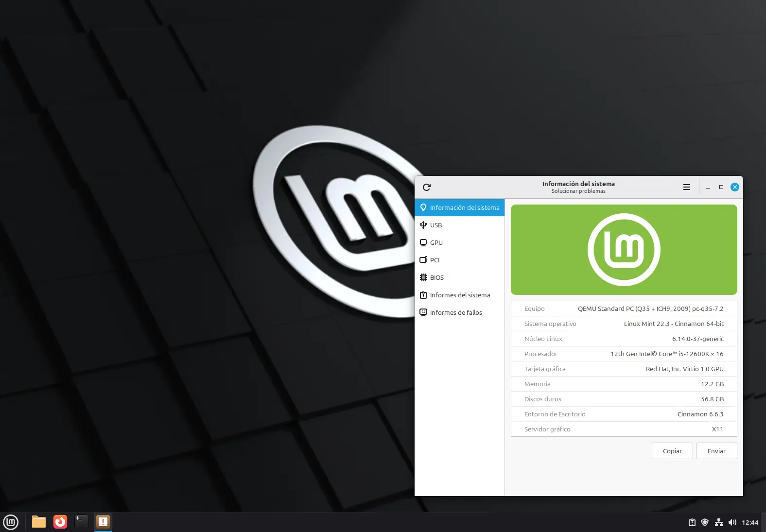Click the refresh icon in the header bar
The height and width of the screenshot is (532, 766).
click(427, 188)
